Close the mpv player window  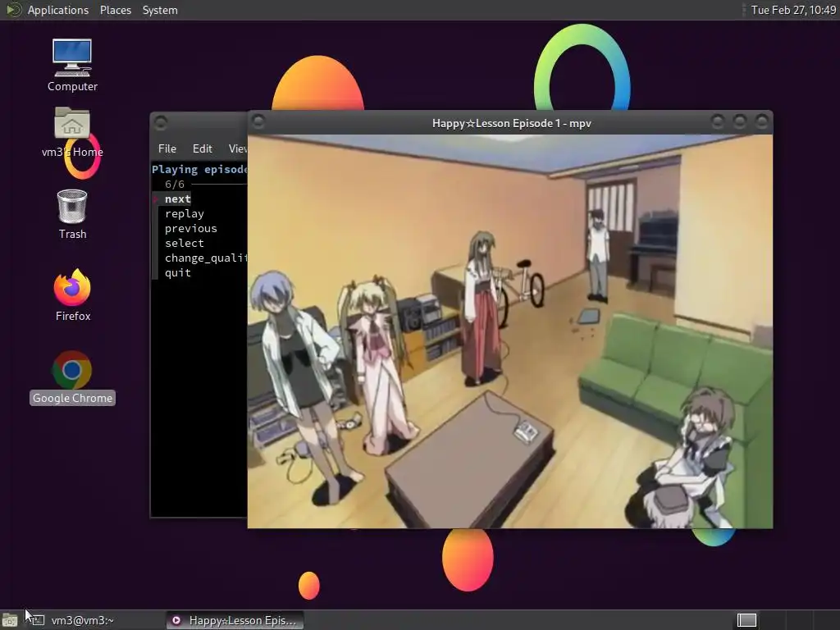click(761, 122)
